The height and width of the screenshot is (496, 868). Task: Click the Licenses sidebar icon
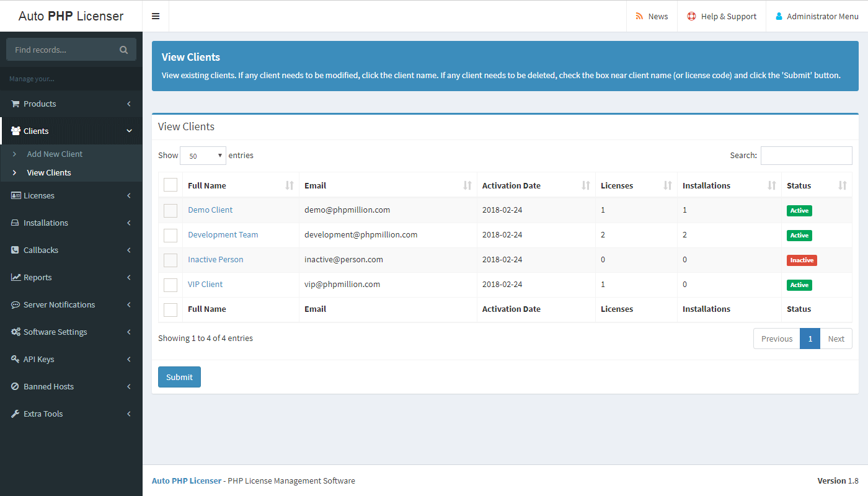point(14,195)
